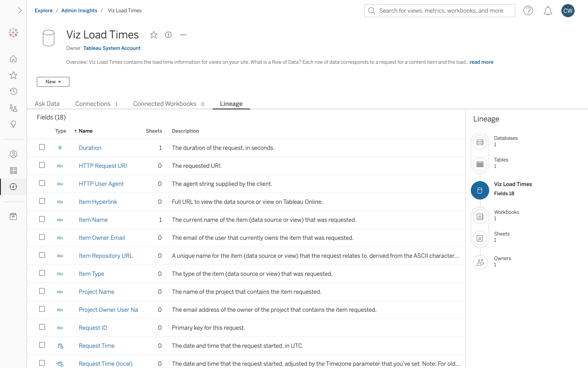Viewport: 588px width, 368px height.
Task: Click Request Time date-time type icon
Action: (60, 346)
